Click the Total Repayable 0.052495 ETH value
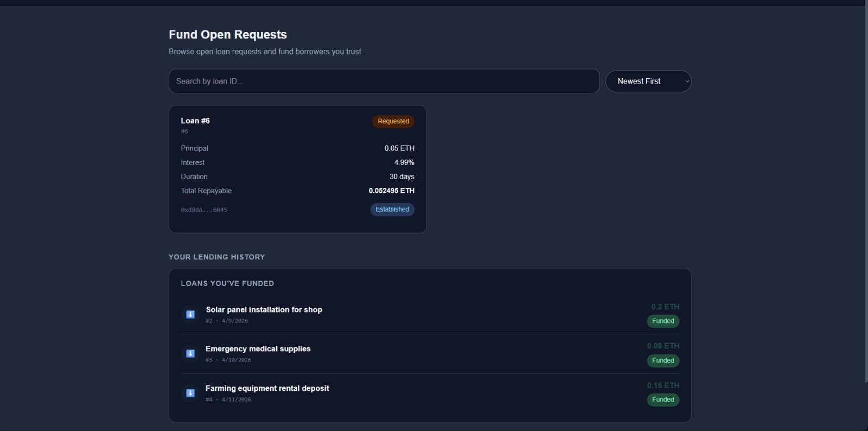 391,191
